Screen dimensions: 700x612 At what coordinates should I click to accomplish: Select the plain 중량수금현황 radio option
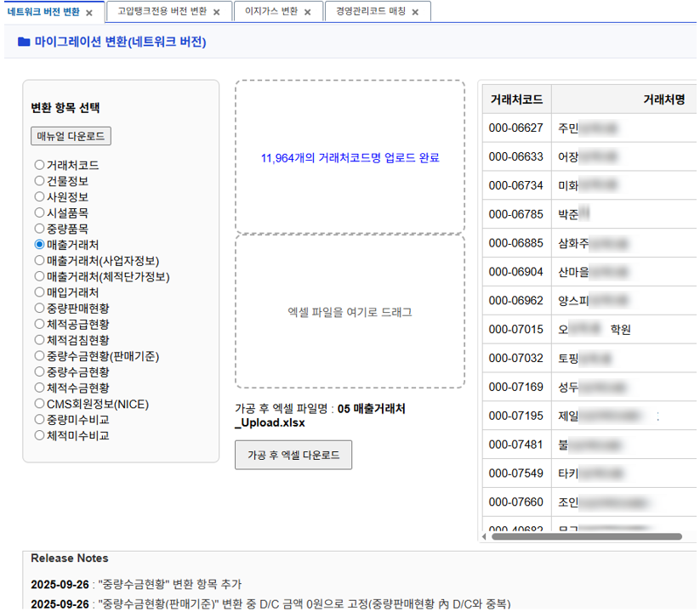(39, 372)
